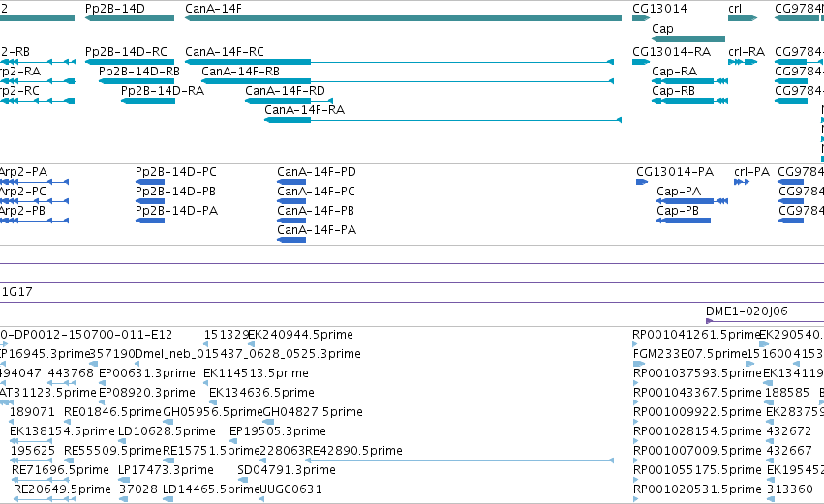Open transcript Pp2B-14D-RB
The height and width of the screenshot is (504, 824).
click(x=137, y=81)
